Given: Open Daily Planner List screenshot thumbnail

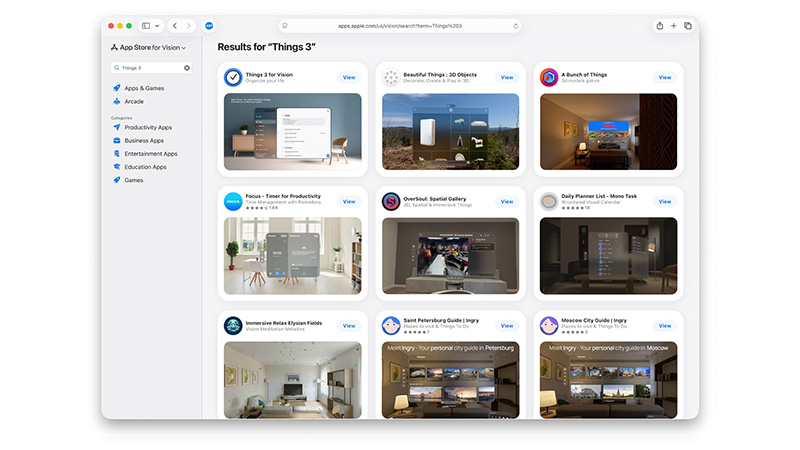Looking at the screenshot, I should pyautogui.click(x=609, y=256).
